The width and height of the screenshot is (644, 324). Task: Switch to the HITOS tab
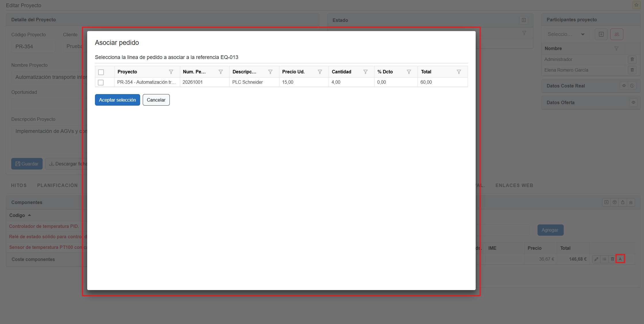coord(19,185)
